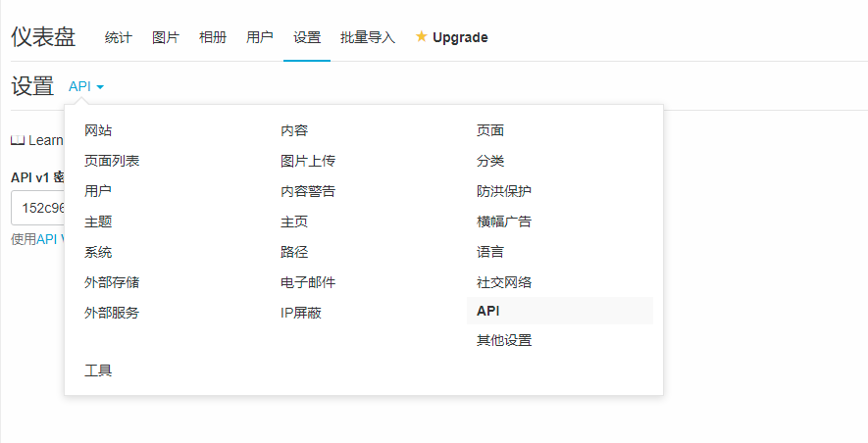868x443 pixels.
Task: Select 社交网络 menu item
Action: click(504, 282)
